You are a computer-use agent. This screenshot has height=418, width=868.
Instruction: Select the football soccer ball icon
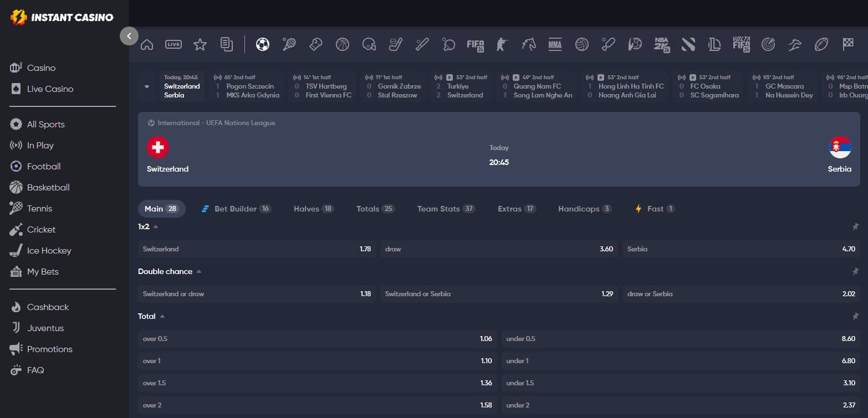click(263, 44)
